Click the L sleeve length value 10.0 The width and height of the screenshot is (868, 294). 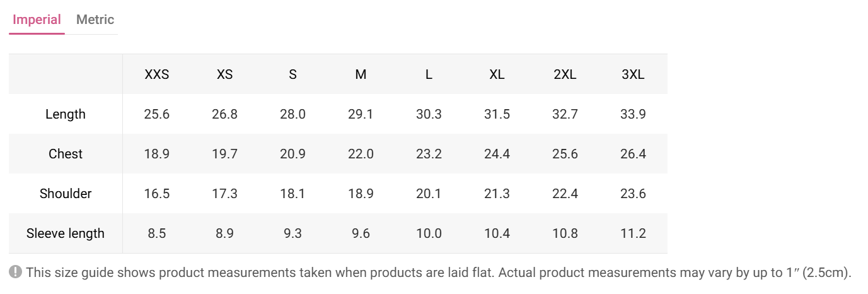tap(429, 233)
